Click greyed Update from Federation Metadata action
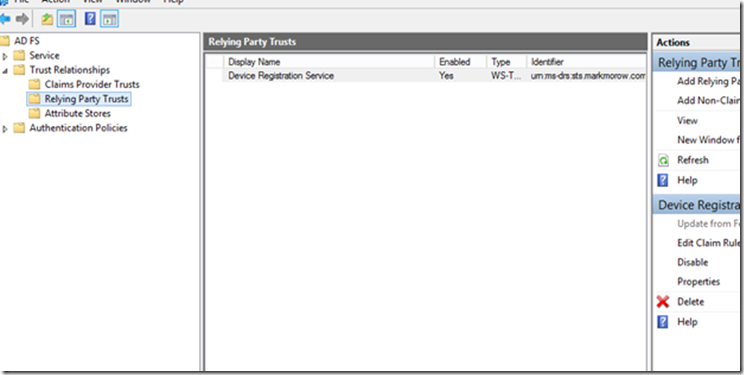Image resolution: width=744 pixels, height=375 pixels. point(709,224)
